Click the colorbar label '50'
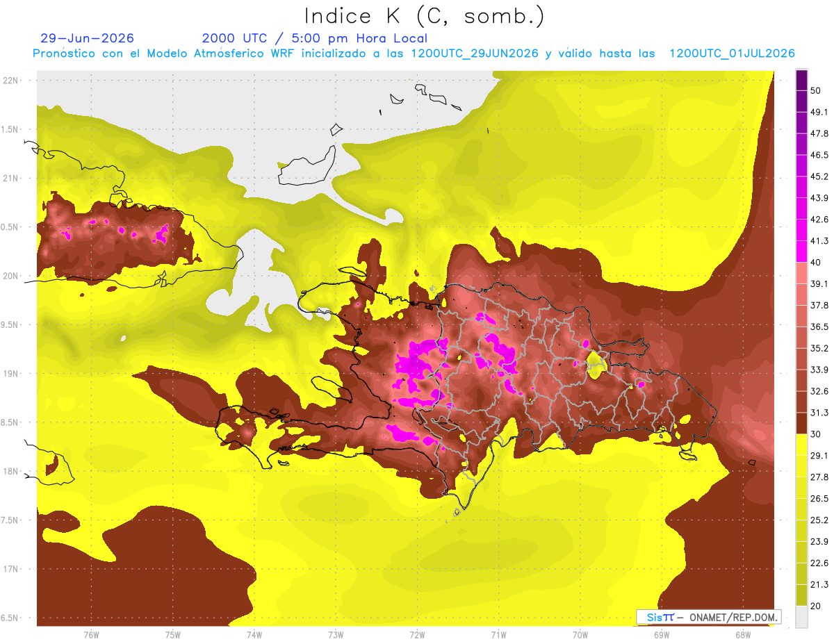Image resolution: width=834 pixels, height=644 pixels. click(816, 90)
